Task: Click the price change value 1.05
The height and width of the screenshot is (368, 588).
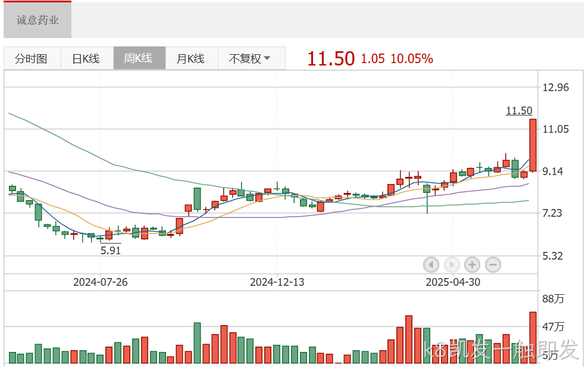Action: coord(373,59)
